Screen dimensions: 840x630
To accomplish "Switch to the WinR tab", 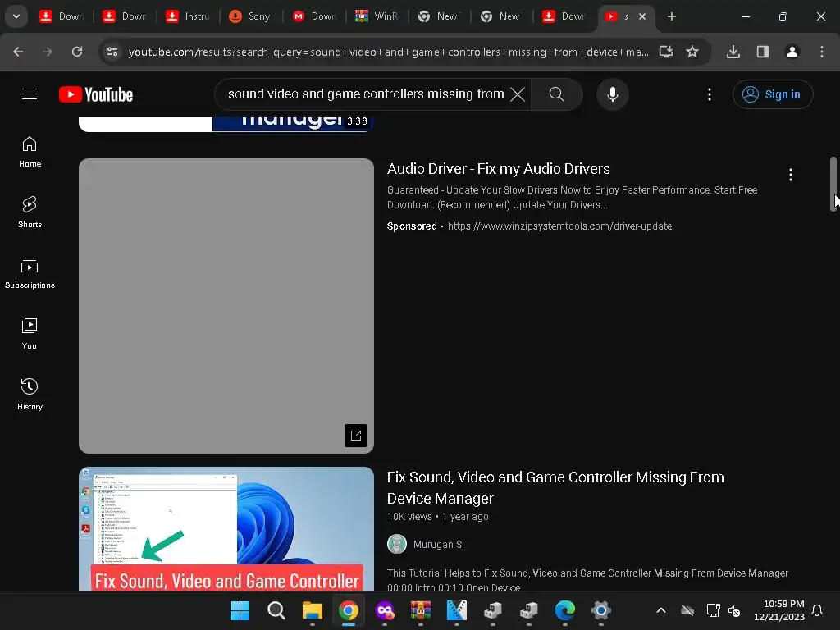I will point(377,16).
